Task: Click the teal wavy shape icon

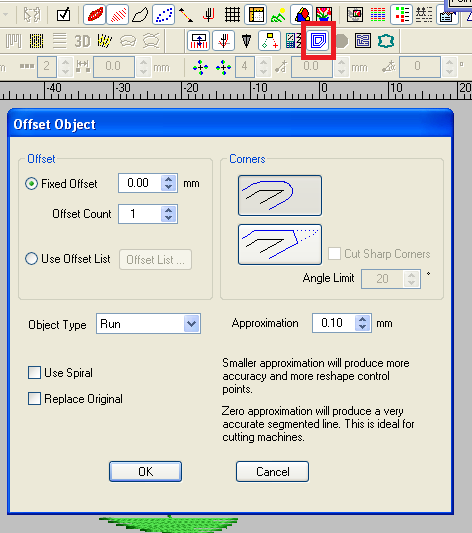Action: click(386, 41)
